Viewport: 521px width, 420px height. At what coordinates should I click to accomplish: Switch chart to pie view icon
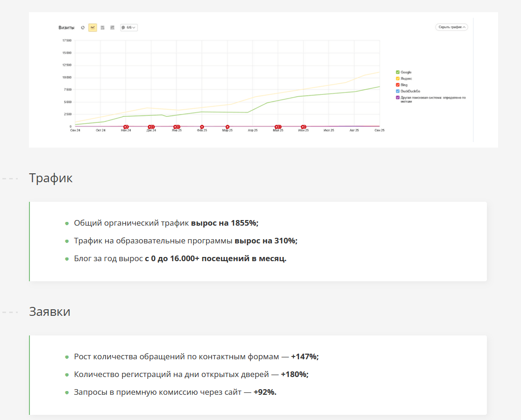click(83, 28)
